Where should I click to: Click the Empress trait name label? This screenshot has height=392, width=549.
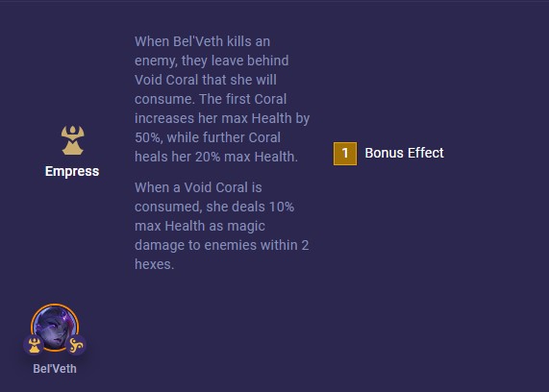click(72, 171)
